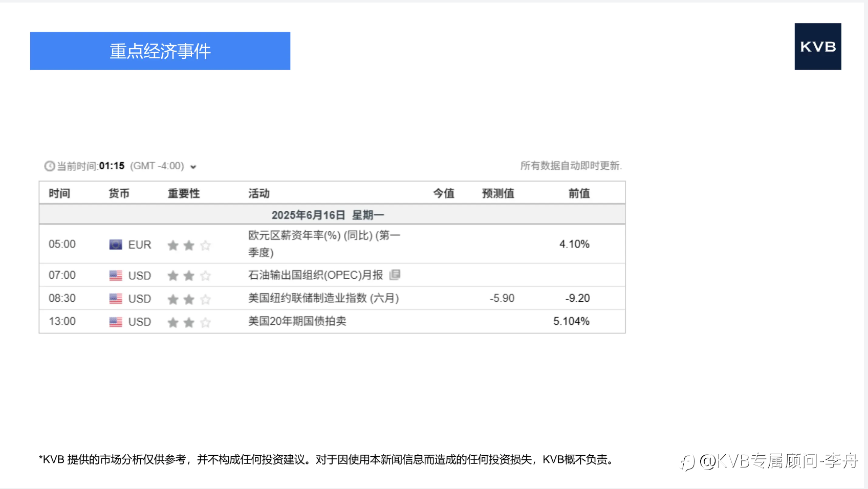Click the -5.90 forecast value
The height and width of the screenshot is (489, 868).
coord(502,298)
